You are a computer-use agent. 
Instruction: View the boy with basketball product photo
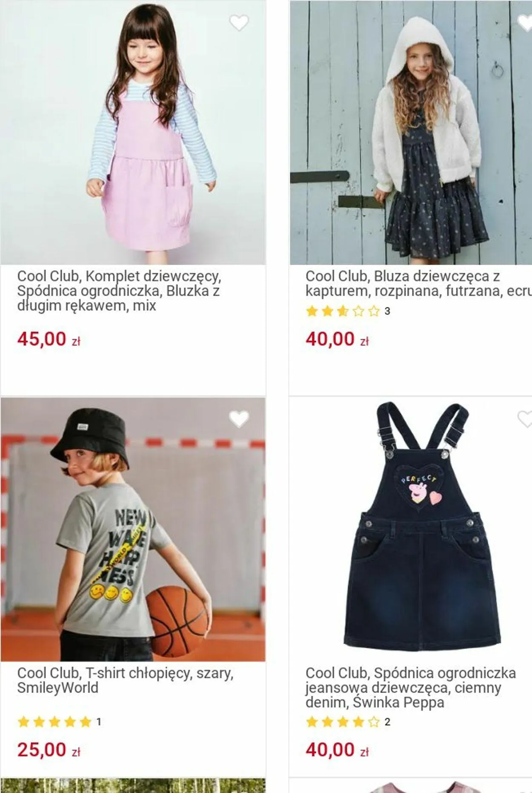point(133,529)
